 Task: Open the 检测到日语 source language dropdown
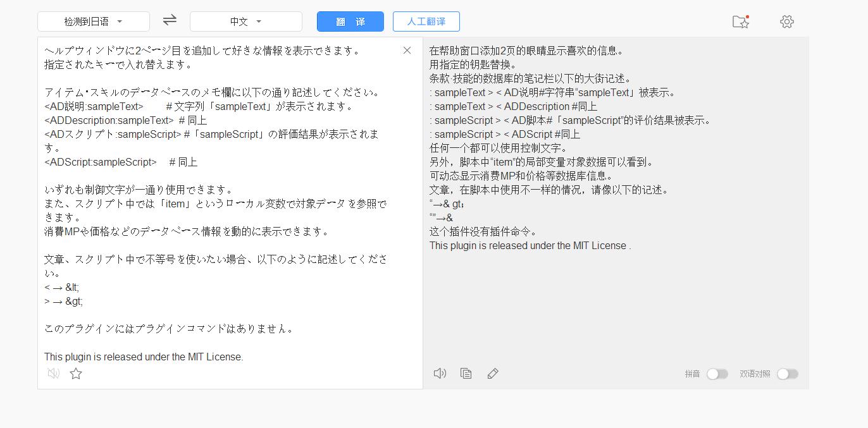[94, 21]
